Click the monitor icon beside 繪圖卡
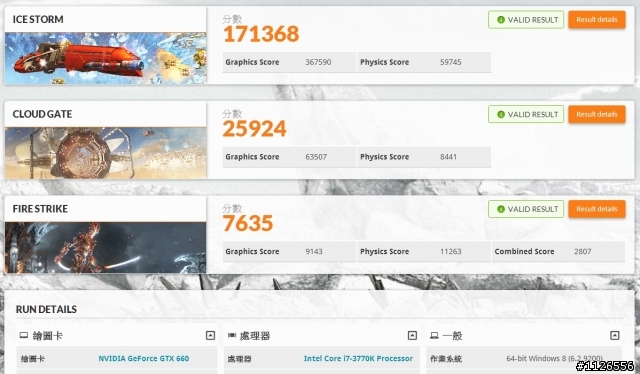The height and width of the screenshot is (374, 640). (24, 336)
